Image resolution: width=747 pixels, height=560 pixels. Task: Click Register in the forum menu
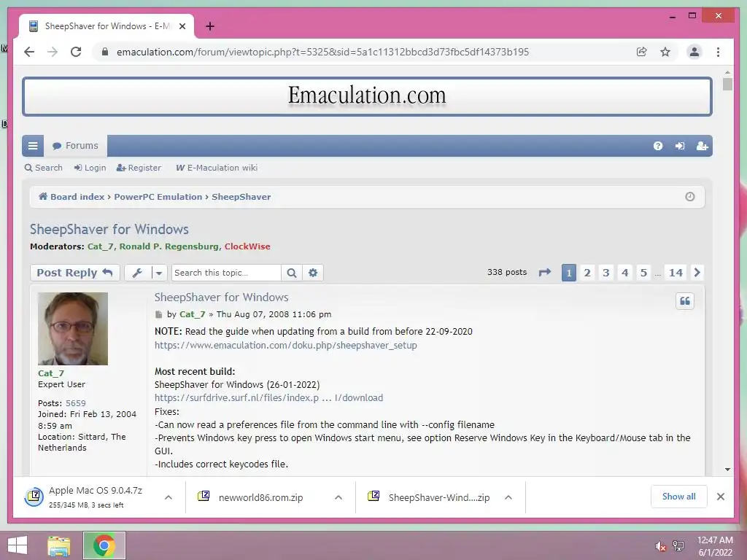139,168
